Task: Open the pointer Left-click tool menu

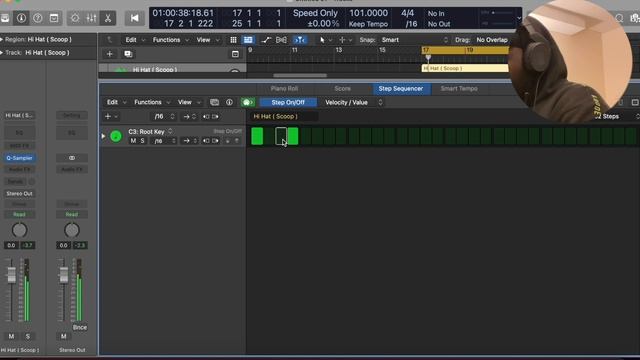Action: pyautogui.click(x=325, y=40)
